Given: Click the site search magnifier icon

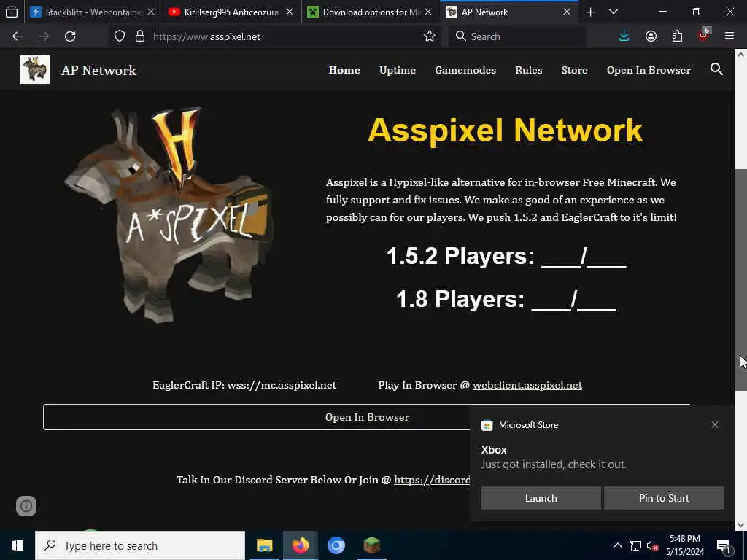Looking at the screenshot, I should click(x=716, y=69).
